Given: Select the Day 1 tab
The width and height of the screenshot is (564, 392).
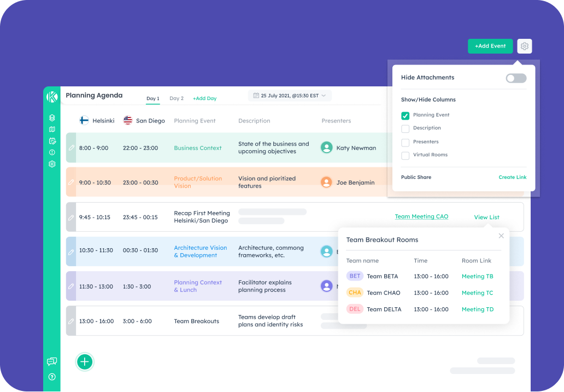Looking at the screenshot, I should (x=153, y=98).
